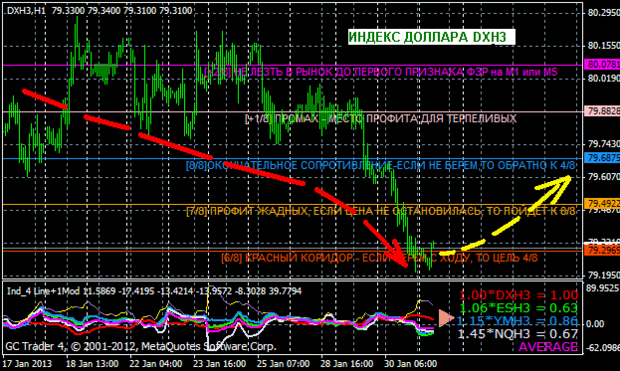This screenshot has height=371, width=620.
Task: Click the 1.00*DXH3 = 1.00 legend entry
Action: 518,295
